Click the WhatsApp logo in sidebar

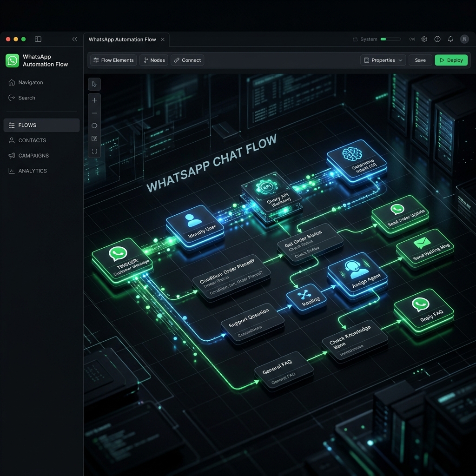13,60
